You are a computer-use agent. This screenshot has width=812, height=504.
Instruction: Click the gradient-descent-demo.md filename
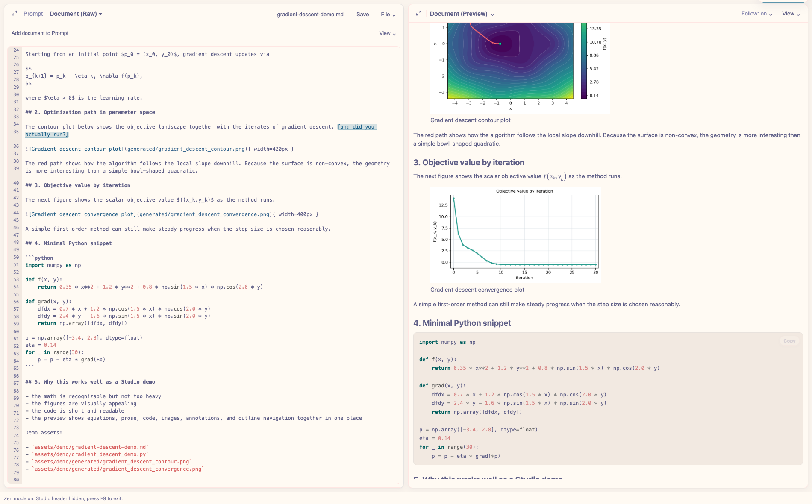tap(310, 14)
